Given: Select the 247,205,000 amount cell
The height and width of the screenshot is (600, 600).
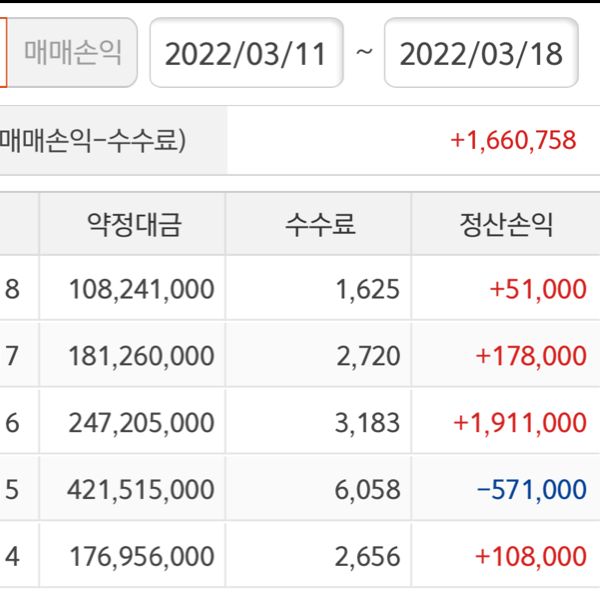Looking at the screenshot, I should 142,422.
